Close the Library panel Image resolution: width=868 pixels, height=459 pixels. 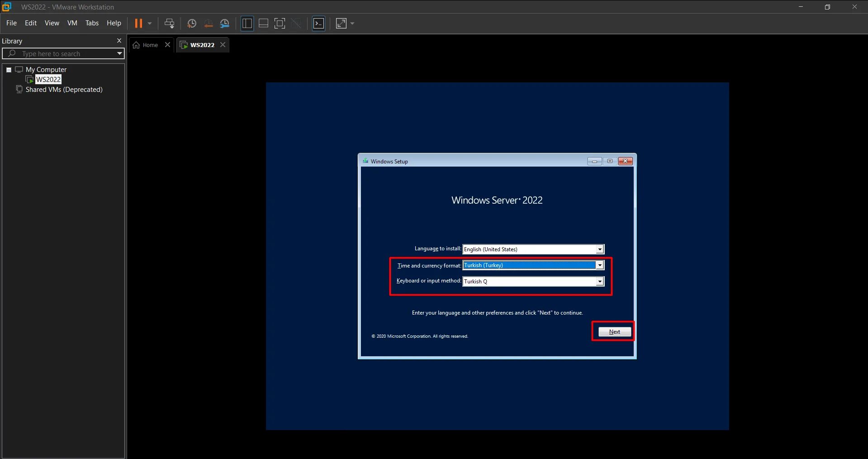click(119, 41)
